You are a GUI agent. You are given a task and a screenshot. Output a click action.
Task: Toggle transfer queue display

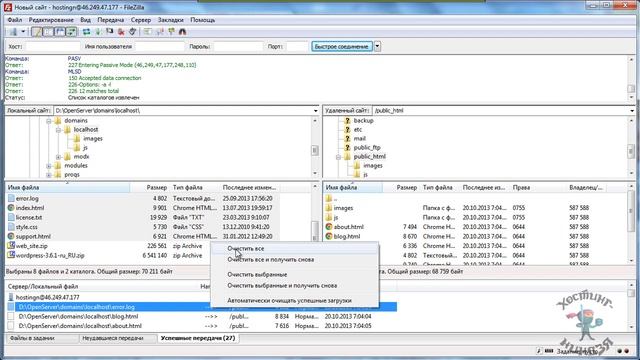tap(71, 31)
